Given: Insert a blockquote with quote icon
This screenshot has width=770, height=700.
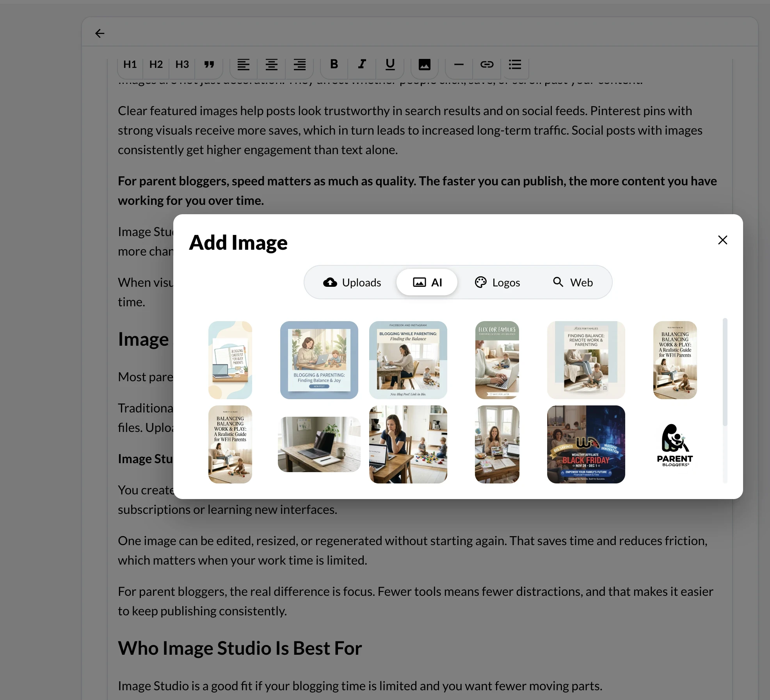Looking at the screenshot, I should coord(209,64).
